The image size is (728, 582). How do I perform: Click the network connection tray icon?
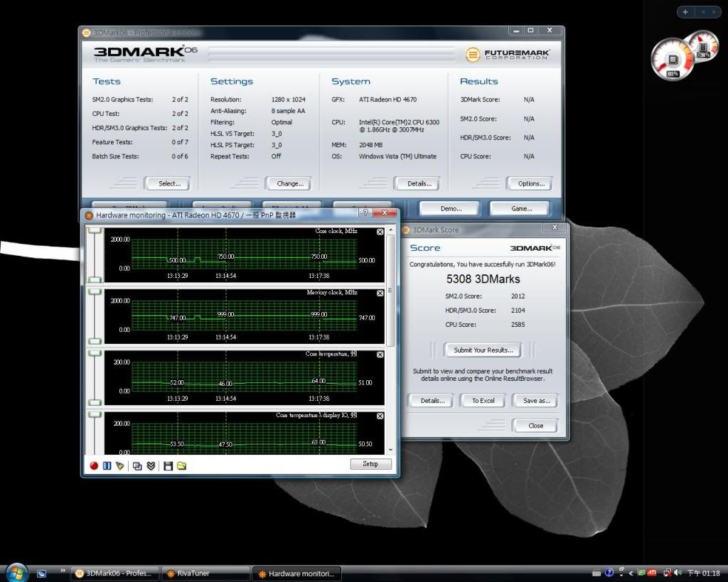pos(667,573)
